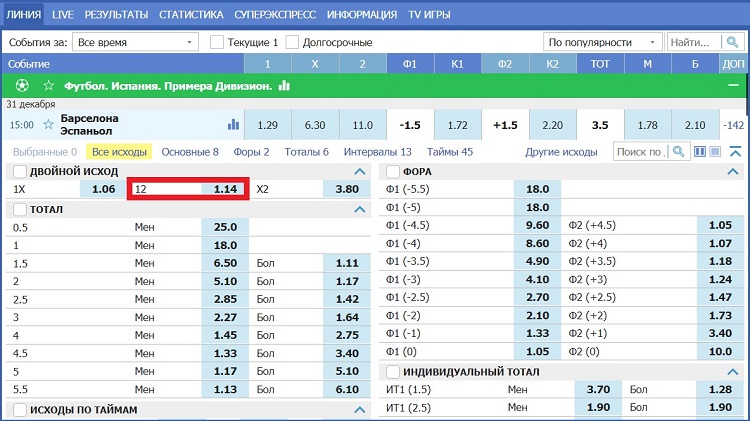Star the Barcelona–Espanyol match
This screenshot has width=750, height=421.
tap(48, 125)
